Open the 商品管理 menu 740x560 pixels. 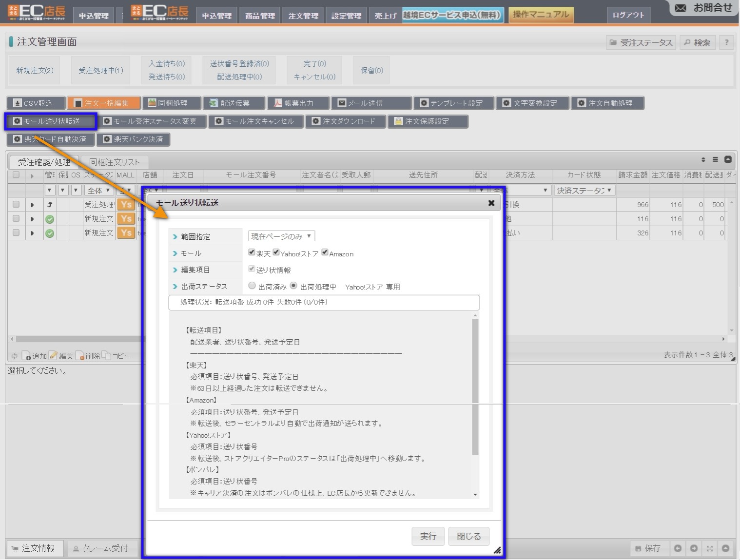pos(260,16)
